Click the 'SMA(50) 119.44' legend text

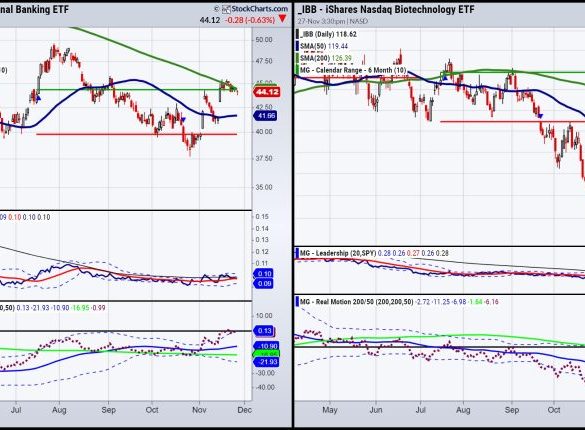point(324,46)
